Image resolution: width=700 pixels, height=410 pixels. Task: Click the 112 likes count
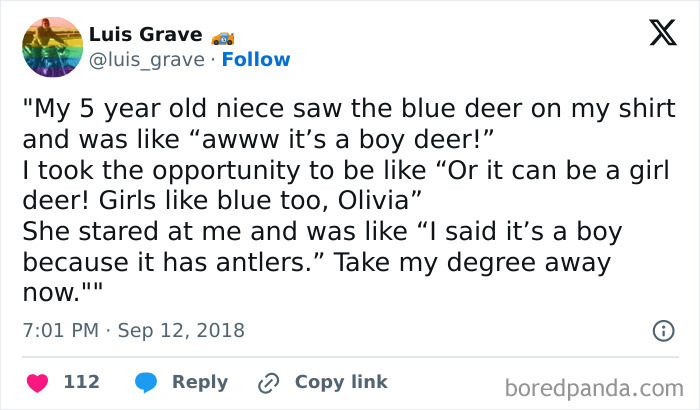pos(81,382)
